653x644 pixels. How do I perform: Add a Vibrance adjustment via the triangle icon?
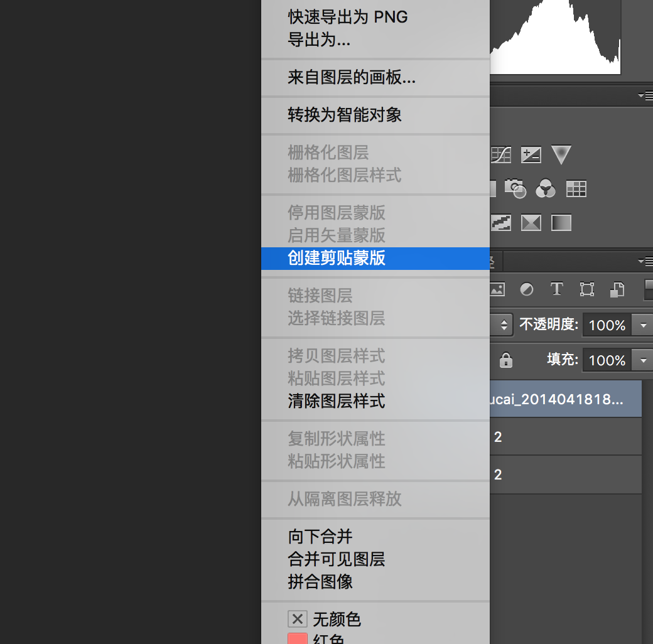561,154
